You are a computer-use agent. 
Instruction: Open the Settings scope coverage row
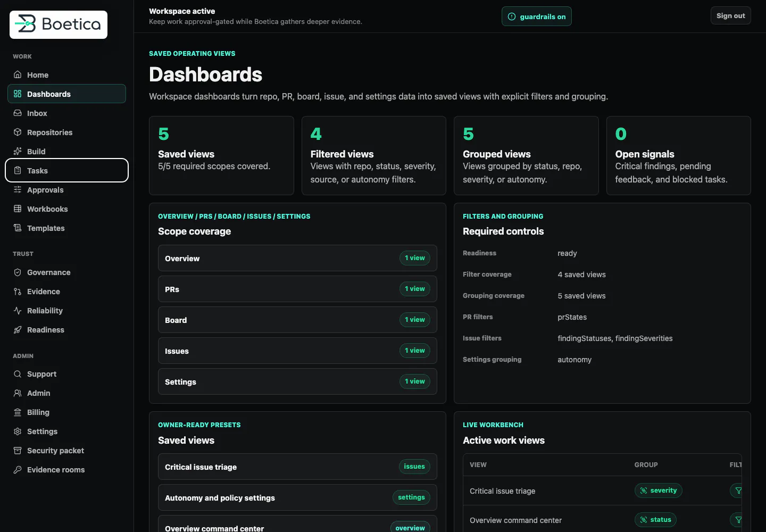click(297, 381)
